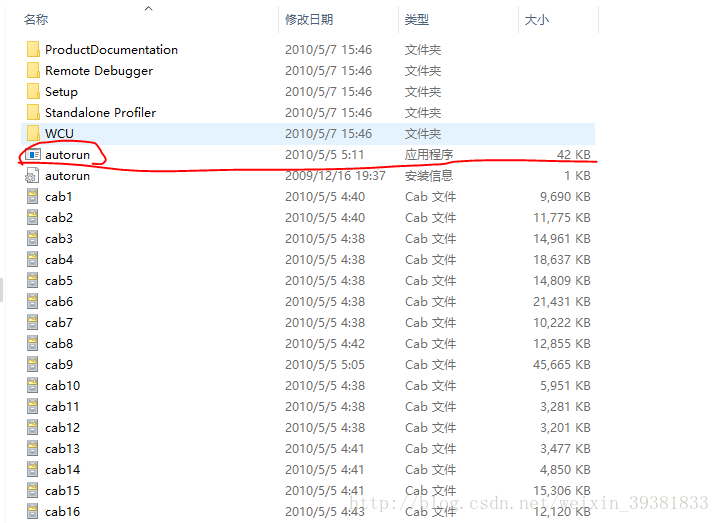Select the cab16 file name
The image size is (720, 523).
tap(62, 512)
